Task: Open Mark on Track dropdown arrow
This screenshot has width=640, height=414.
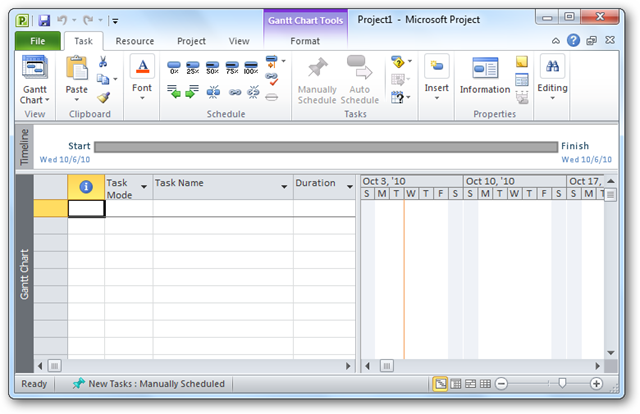Action: point(284,61)
